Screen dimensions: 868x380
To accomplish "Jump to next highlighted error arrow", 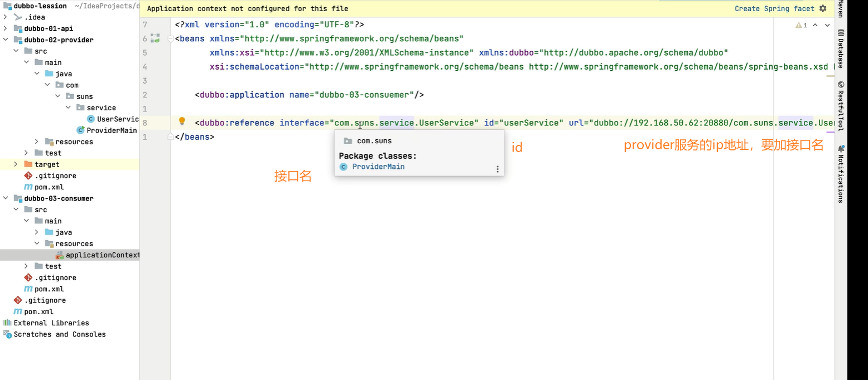I will 826,25.
